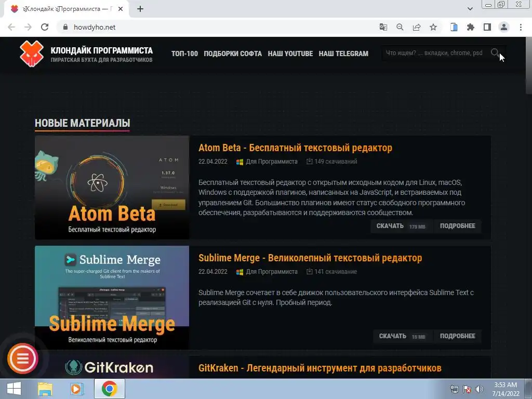Click the zoom magnifier icon in address bar

pyautogui.click(x=400, y=27)
